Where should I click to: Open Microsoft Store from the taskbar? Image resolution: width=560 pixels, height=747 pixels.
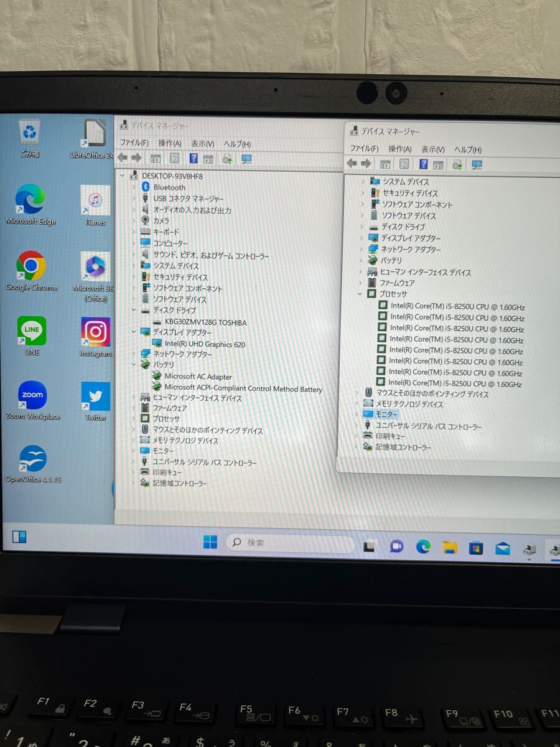[476, 548]
